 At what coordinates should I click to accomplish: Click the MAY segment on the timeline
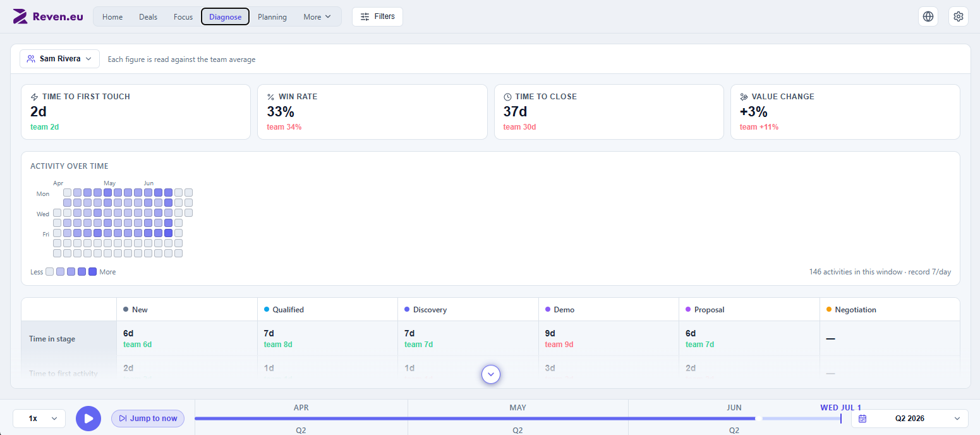pos(518,408)
